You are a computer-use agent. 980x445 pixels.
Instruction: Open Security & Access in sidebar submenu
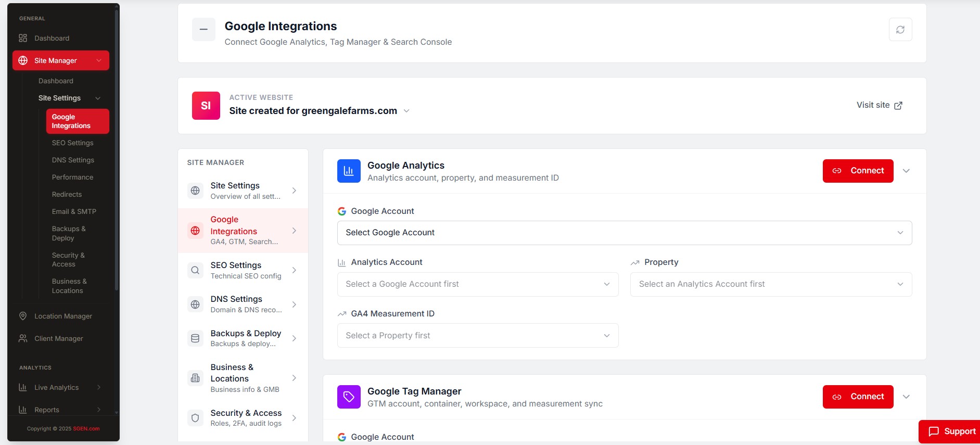click(68, 260)
